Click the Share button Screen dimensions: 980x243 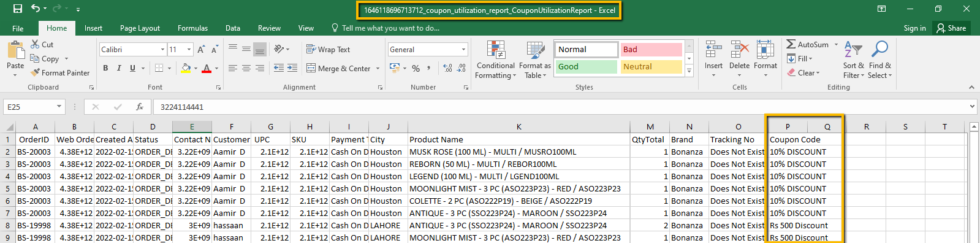click(951, 28)
